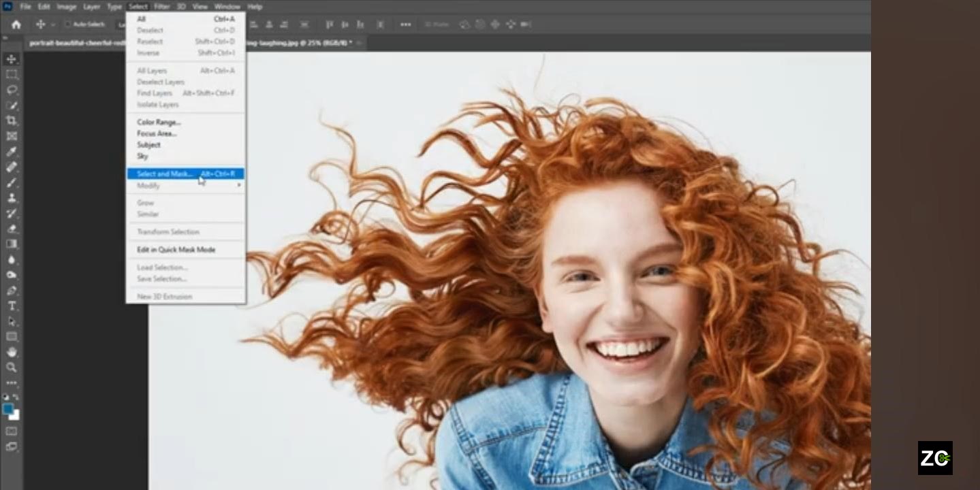Select the History Brush tool
The width and height of the screenshot is (980, 490).
point(12,213)
